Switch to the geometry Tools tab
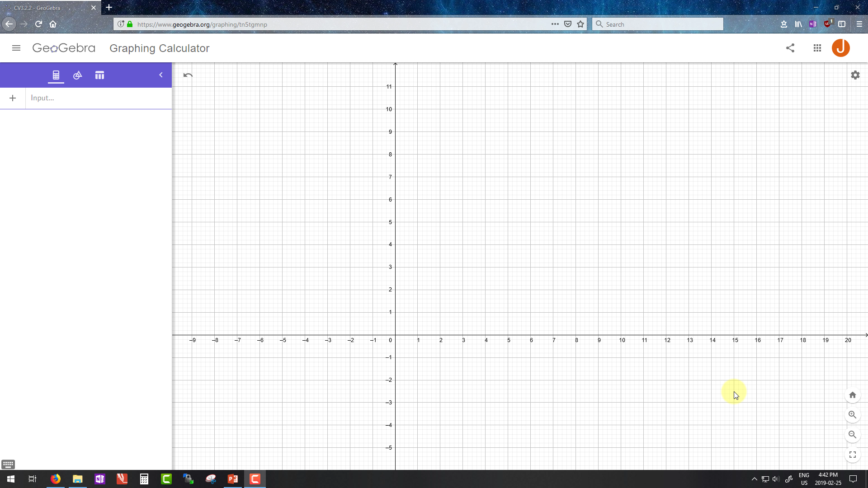 [78, 75]
